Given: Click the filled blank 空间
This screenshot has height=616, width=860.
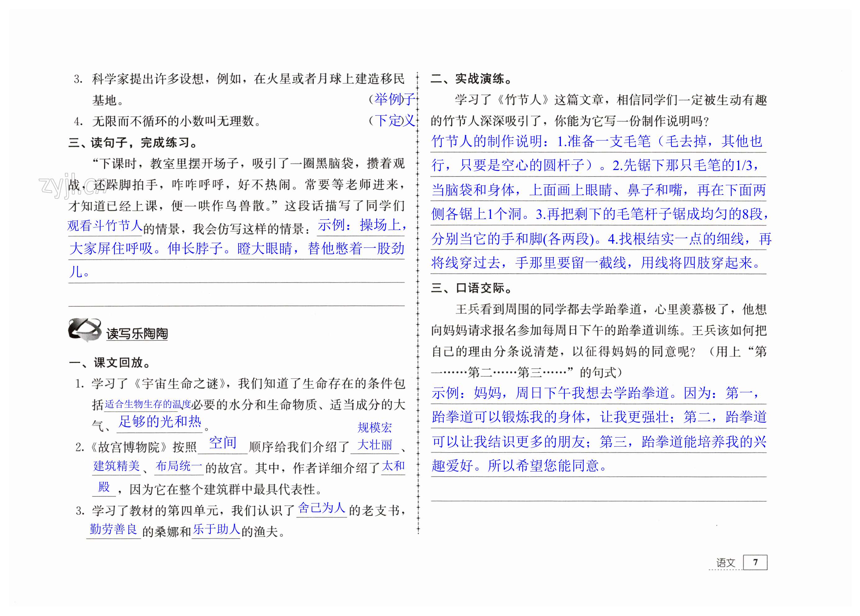Looking at the screenshot, I should (x=222, y=443).
